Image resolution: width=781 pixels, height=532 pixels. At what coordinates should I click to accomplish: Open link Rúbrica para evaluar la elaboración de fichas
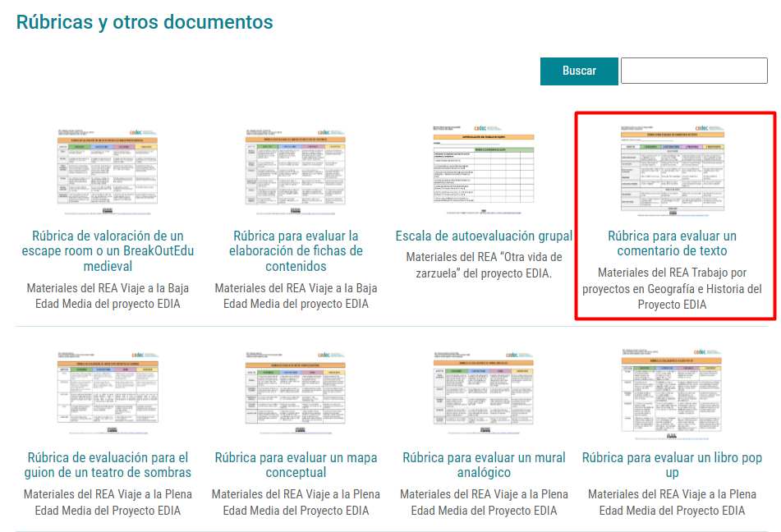pyautogui.click(x=296, y=251)
